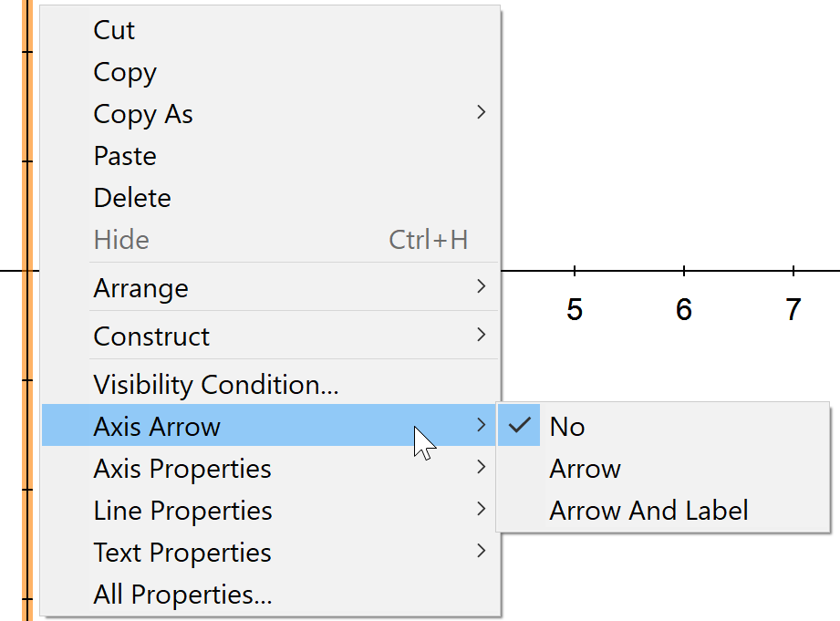Click the Delete menu entry
Viewport: 840px width, 621px height.
(132, 198)
